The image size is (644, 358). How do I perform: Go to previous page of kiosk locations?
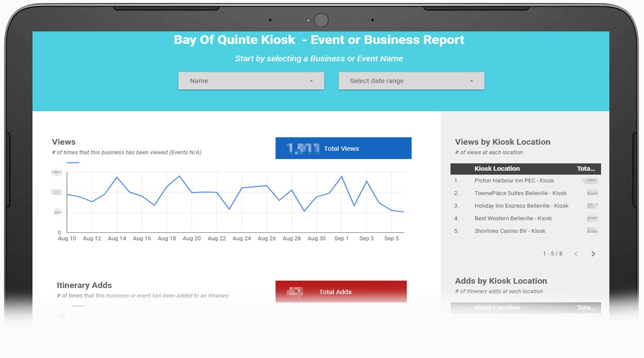pyautogui.click(x=576, y=254)
